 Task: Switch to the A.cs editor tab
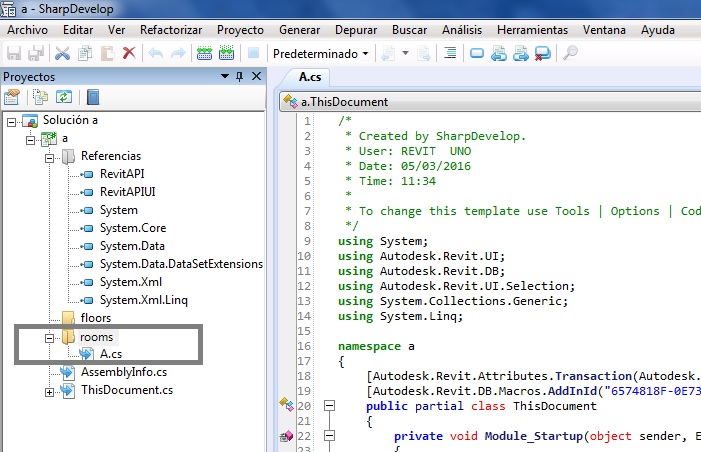(x=308, y=77)
